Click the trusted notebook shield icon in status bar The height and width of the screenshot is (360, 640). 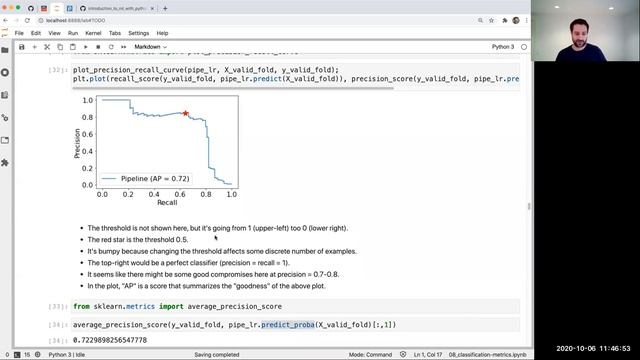pos(403,355)
